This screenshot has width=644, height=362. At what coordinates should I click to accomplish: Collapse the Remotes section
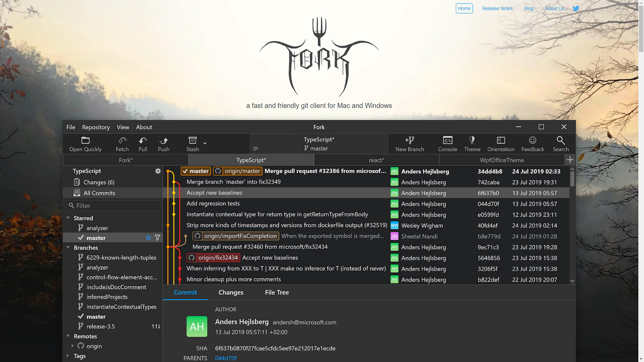68,336
